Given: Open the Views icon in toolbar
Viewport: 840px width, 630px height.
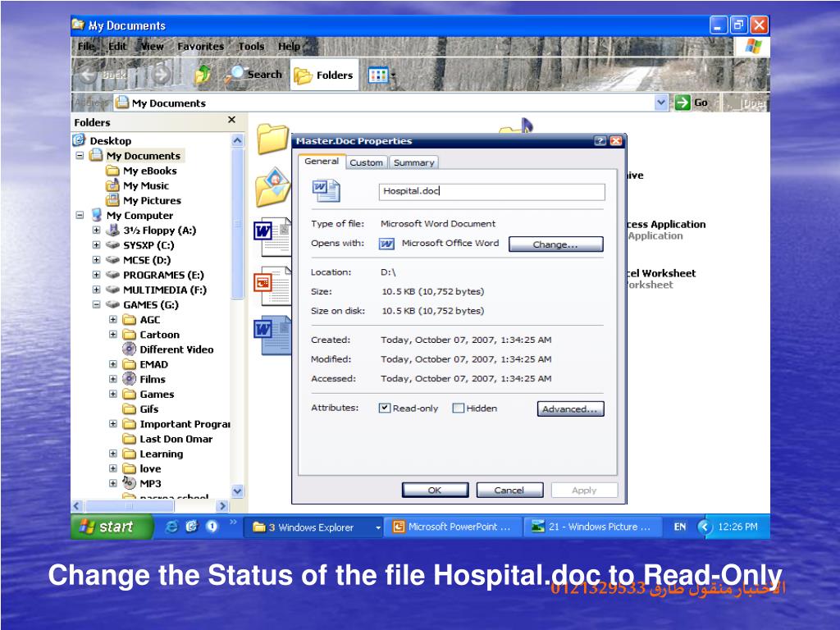Looking at the screenshot, I should (x=381, y=75).
